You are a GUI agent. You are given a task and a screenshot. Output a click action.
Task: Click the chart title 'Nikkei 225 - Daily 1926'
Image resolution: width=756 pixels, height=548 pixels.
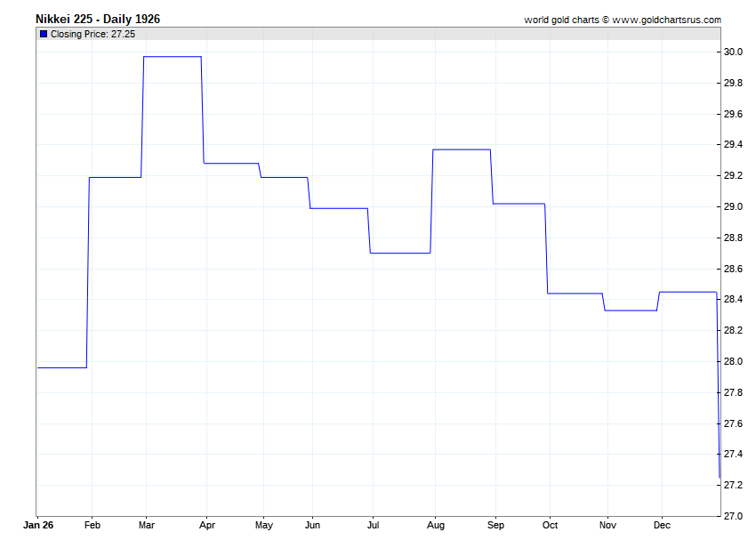click(98, 19)
